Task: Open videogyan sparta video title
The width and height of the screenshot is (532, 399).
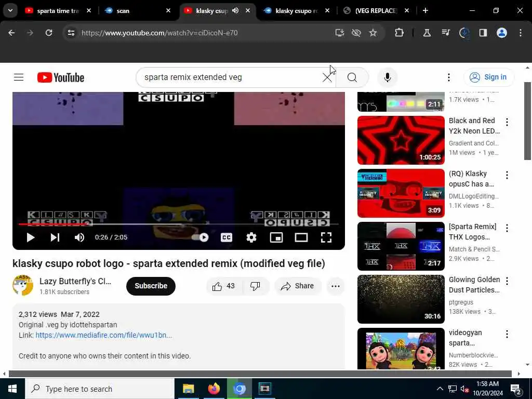Action: pos(465,338)
